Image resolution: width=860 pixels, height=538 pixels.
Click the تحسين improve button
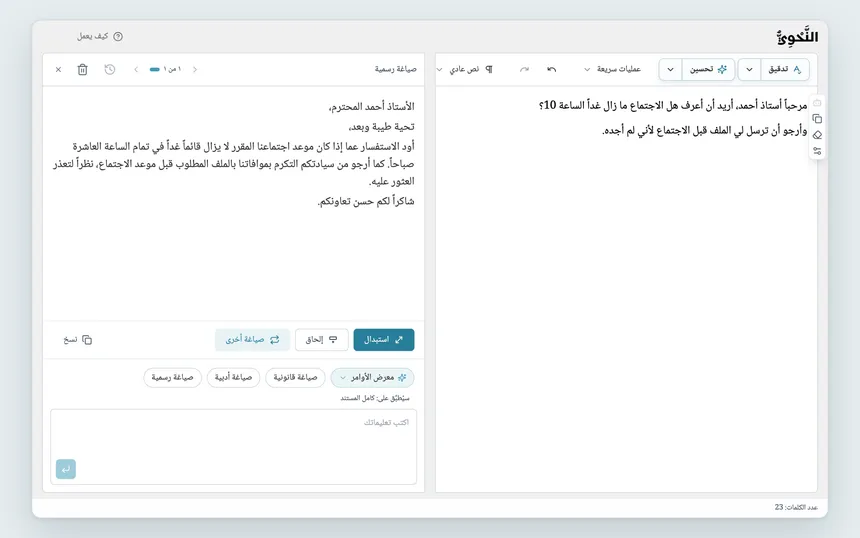[708, 70]
